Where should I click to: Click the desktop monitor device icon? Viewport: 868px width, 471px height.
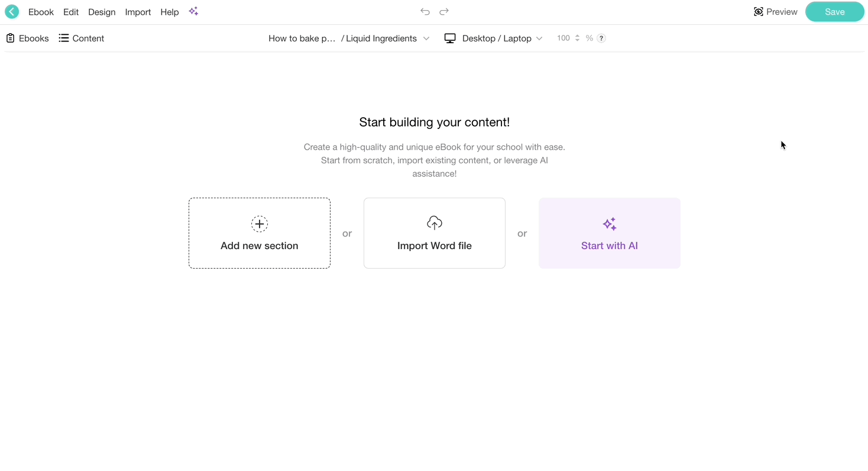tap(450, 38)
